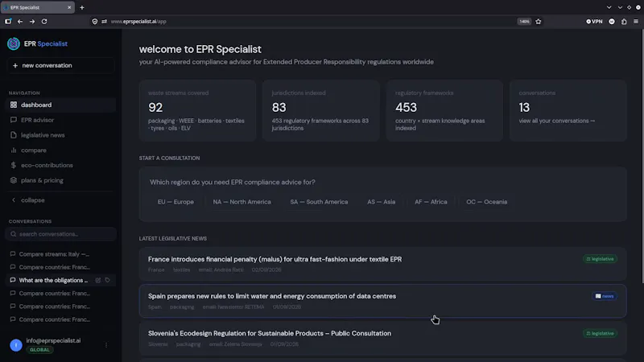Screen dimensions: 644x362
Task: Open conversation 'What are the obligations'
Action: [x=53, y=280]
